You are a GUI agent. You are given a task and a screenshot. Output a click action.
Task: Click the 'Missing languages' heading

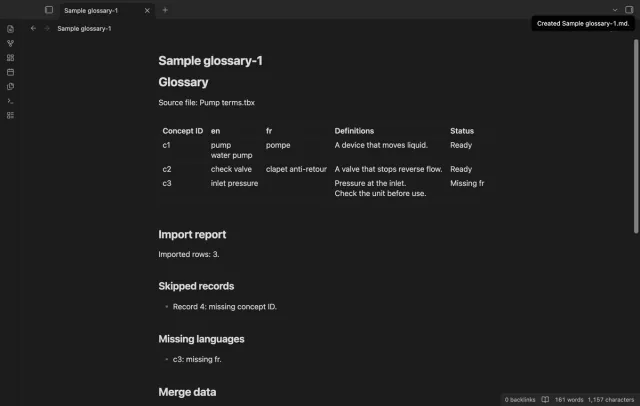201,339
